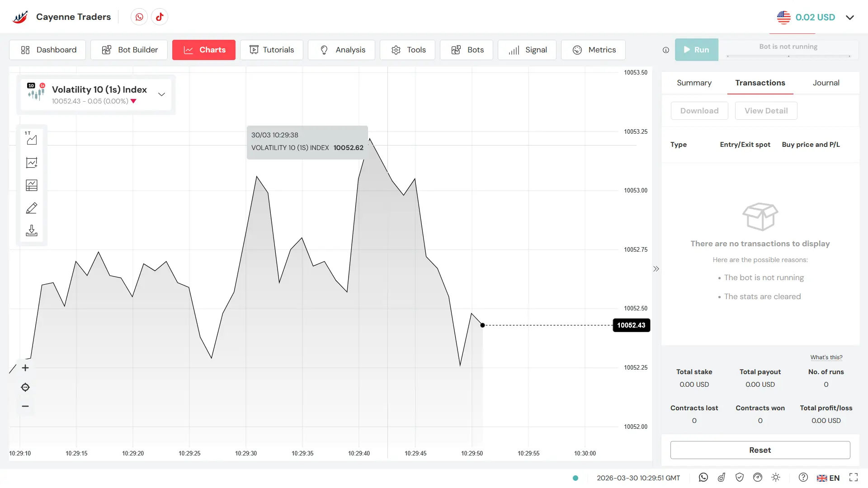Click the Reset button
The image size is (868, 488).
[x=760, y=450]
